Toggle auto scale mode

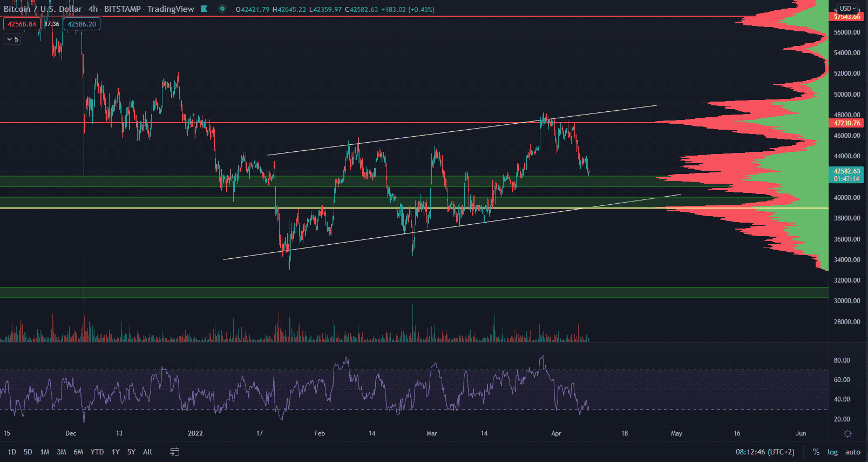852,452
